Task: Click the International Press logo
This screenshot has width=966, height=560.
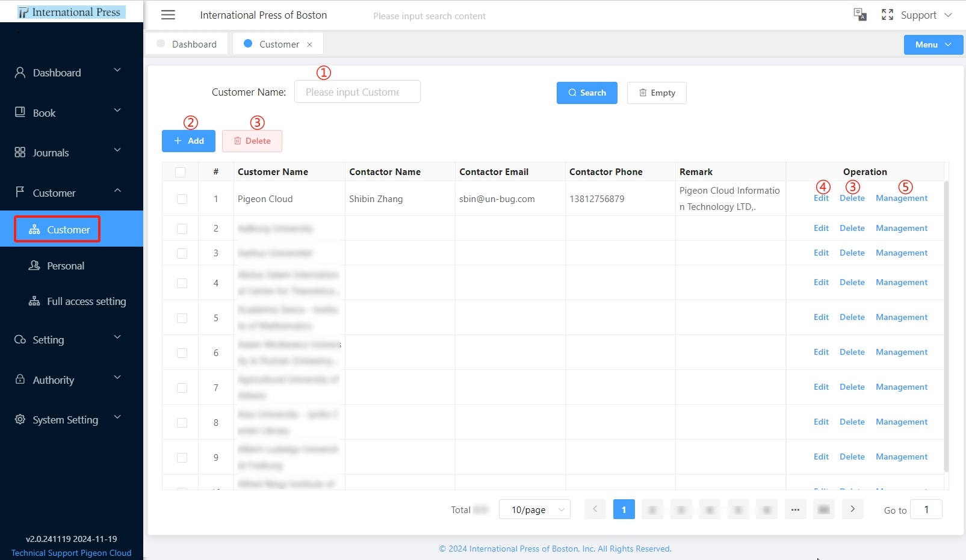Action: click(71, 12)
